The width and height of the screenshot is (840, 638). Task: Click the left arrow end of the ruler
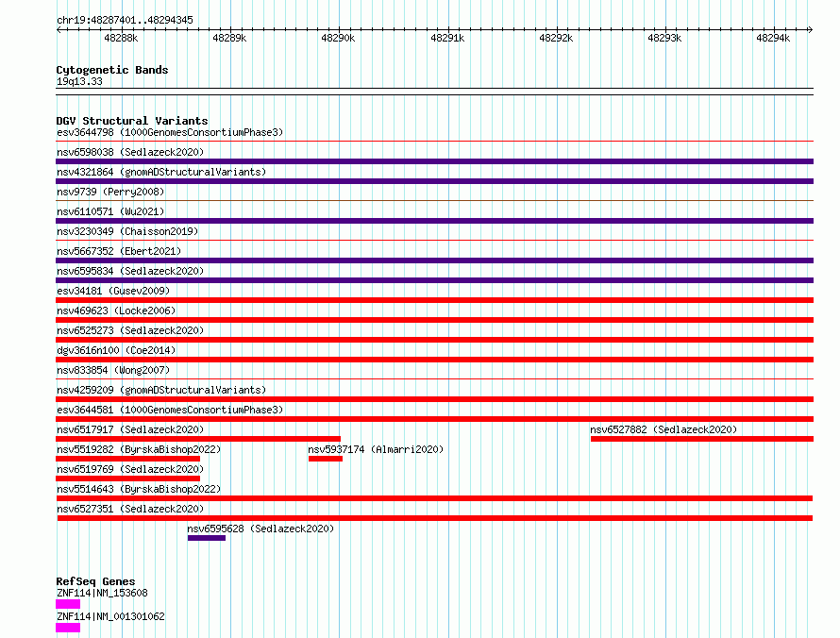(59, 29)
